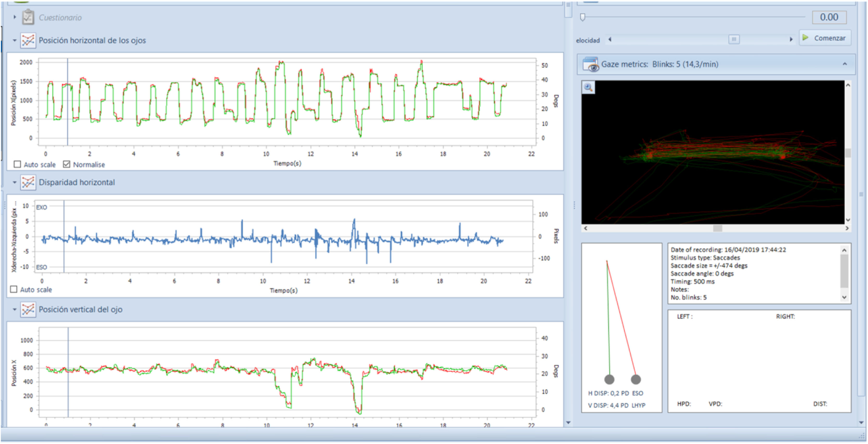Click the Gaze metrics eye icon
868x444 pixels.
pos(591,64)
